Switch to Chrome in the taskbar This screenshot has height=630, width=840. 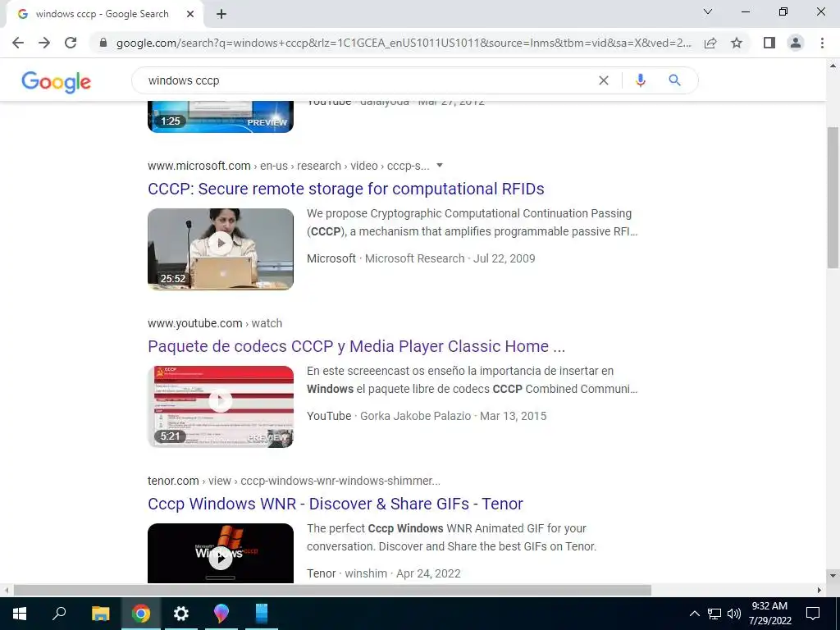[x=141, y=614]
